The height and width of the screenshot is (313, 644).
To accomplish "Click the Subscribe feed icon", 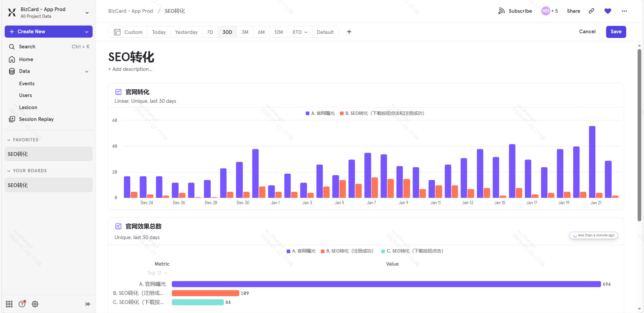I will coord(501,11).
